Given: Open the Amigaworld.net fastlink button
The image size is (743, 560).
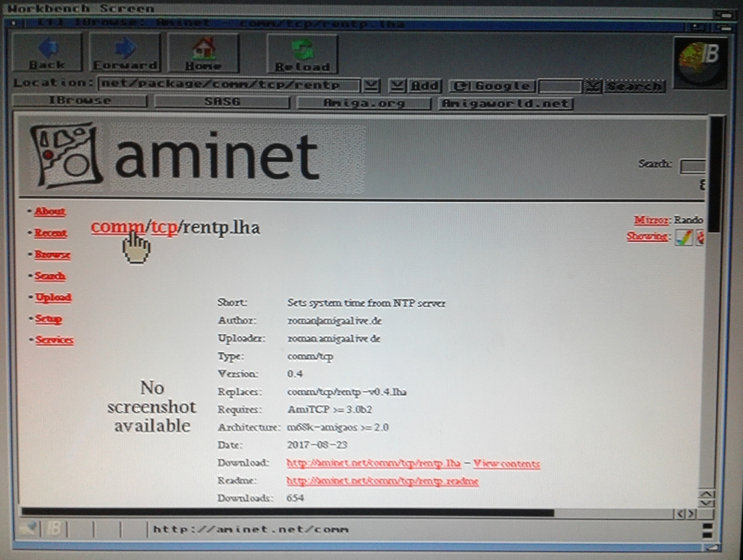Looking at the screenshot, I should (506, 104).
